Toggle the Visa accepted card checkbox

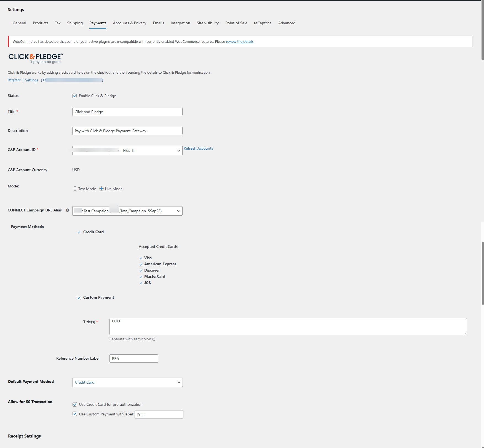141,258
